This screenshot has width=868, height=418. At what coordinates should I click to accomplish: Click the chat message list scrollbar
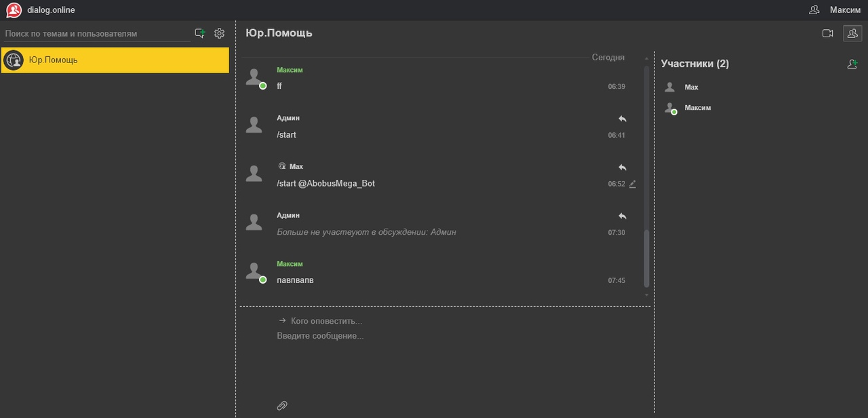tap(646, 258)
